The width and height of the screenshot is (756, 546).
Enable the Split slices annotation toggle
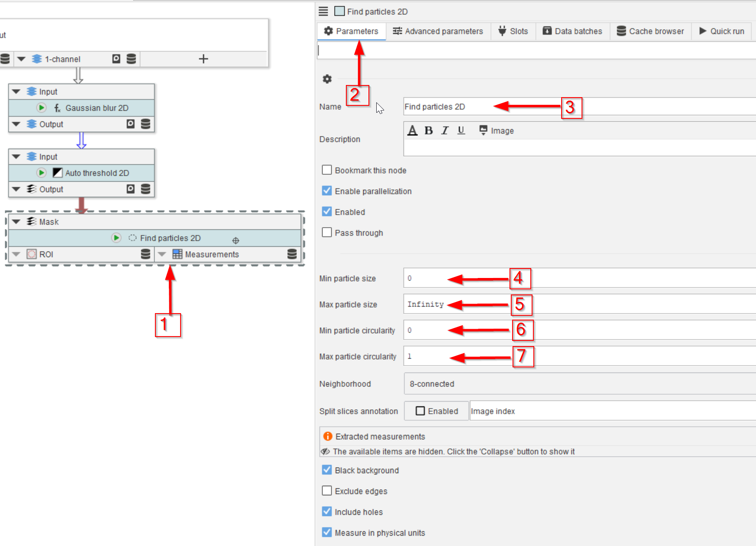click(x=437, y=411)
